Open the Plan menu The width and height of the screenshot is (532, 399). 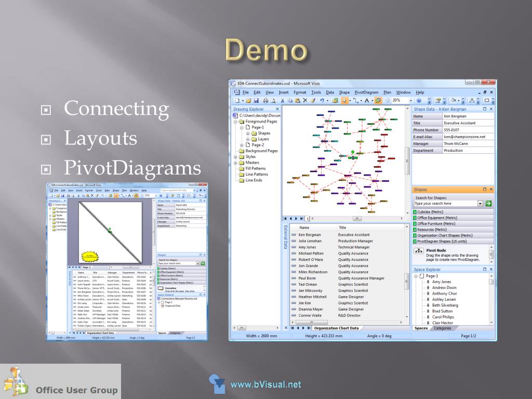(x=387, y=92)
